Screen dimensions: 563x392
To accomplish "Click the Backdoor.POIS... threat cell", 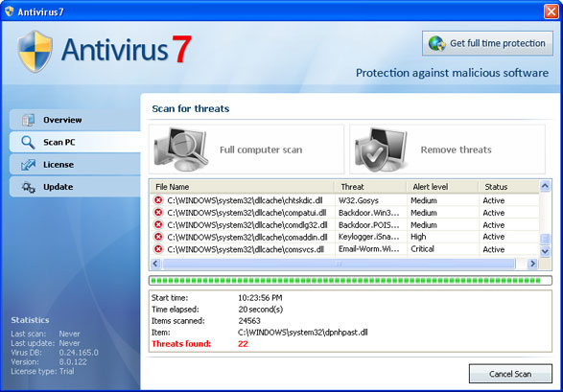I will [x=368, y=225].
